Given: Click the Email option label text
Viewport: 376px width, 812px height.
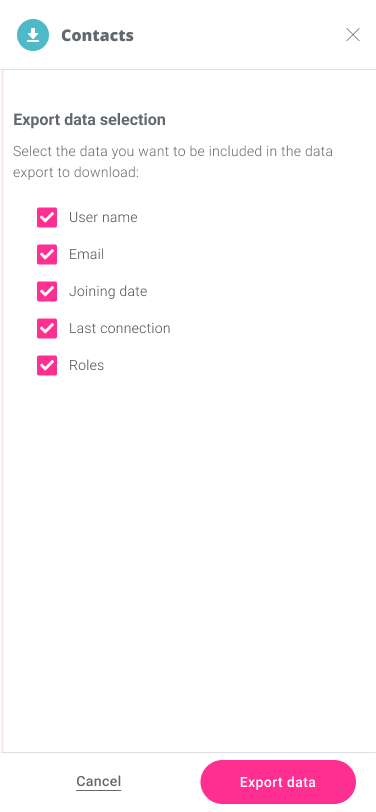Looking at the screenshot, I should pos(86,254).
